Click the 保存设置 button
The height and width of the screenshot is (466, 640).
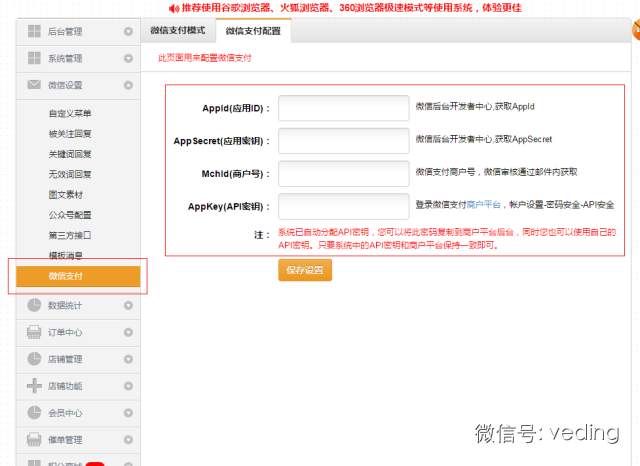click(305, 270)
